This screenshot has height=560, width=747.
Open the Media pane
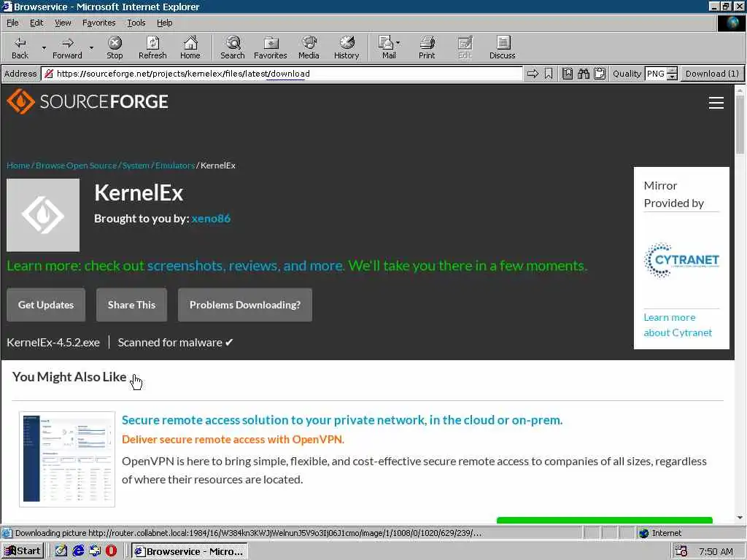(x=309, y=47)
